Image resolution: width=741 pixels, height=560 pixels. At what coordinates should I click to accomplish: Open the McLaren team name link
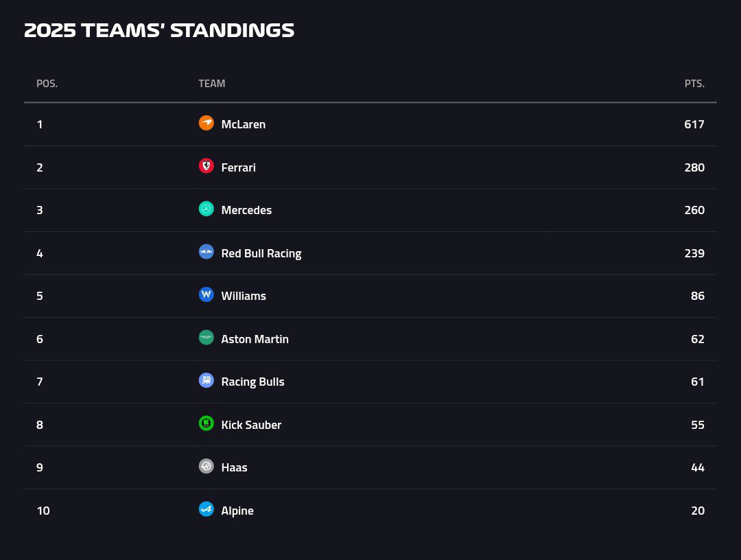pos(243,124)
